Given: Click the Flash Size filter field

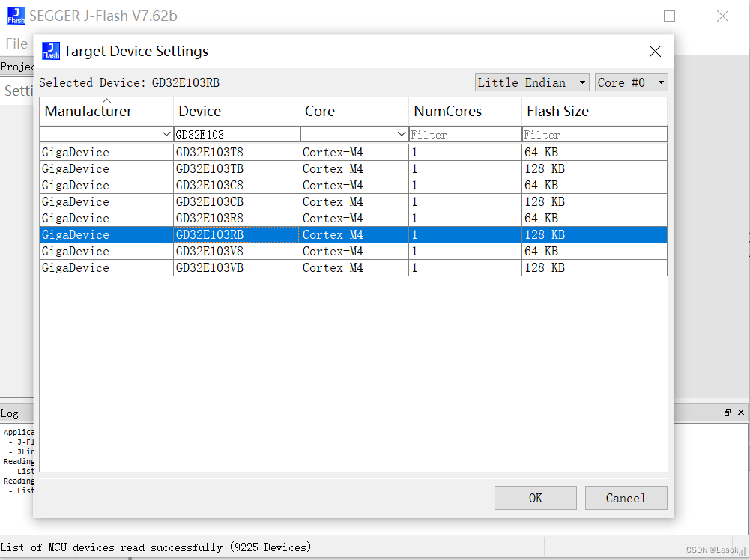Looking at the screenshot, I should click(x=595, y=134).
